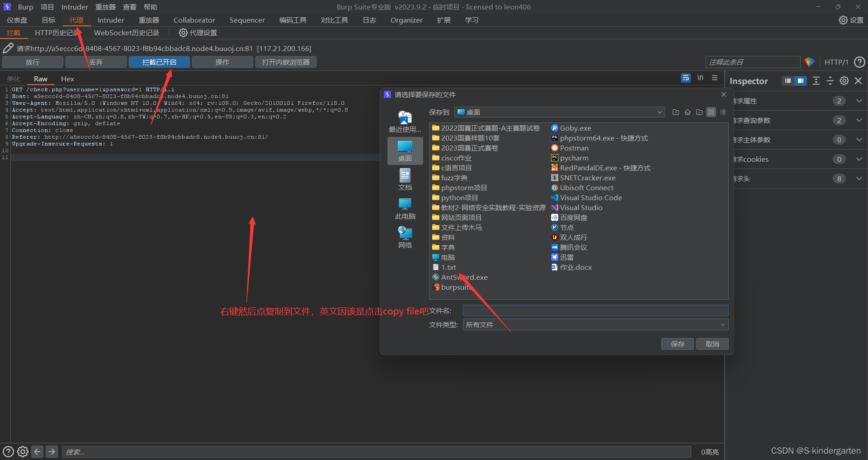Create new folder icon in save dialog
Screen dimensions: 868x460
pyautogui.click(x=699, y=112)
